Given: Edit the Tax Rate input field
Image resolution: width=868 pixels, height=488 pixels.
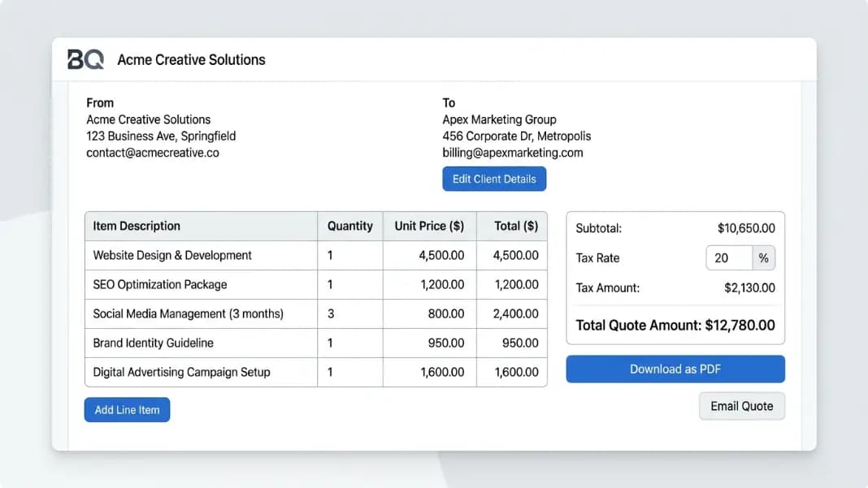Looking at the screenshot, I should pyautogui.click(x=728, y=258).
